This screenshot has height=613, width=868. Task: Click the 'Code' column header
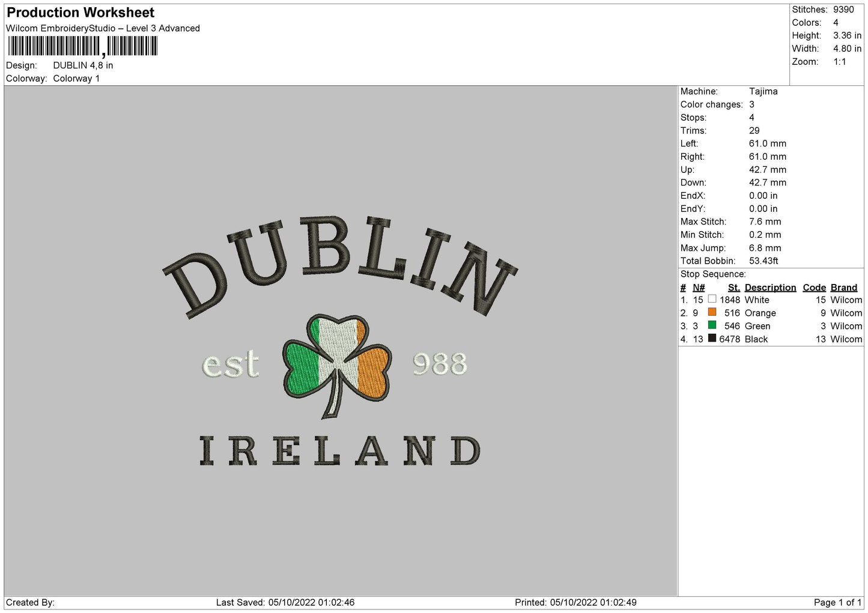point(815,288)
